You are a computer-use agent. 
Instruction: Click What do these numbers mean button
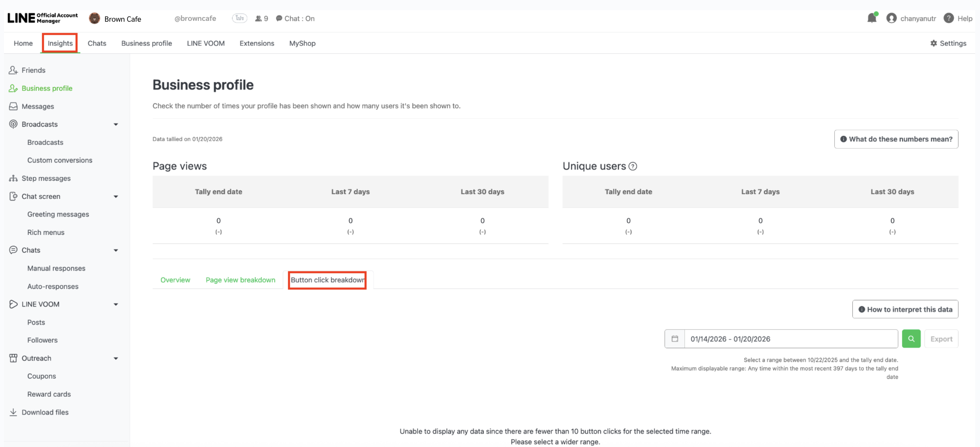(x=896, y=139)
